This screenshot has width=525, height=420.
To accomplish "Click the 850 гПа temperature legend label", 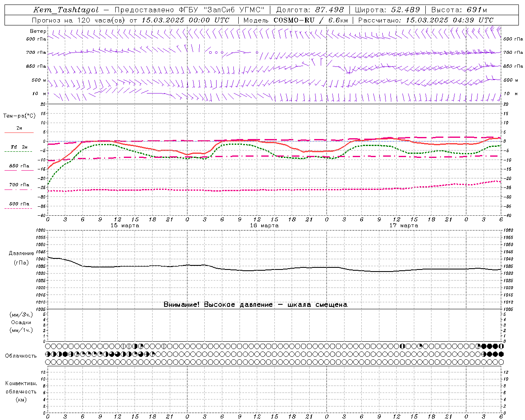I will point(19,166).
